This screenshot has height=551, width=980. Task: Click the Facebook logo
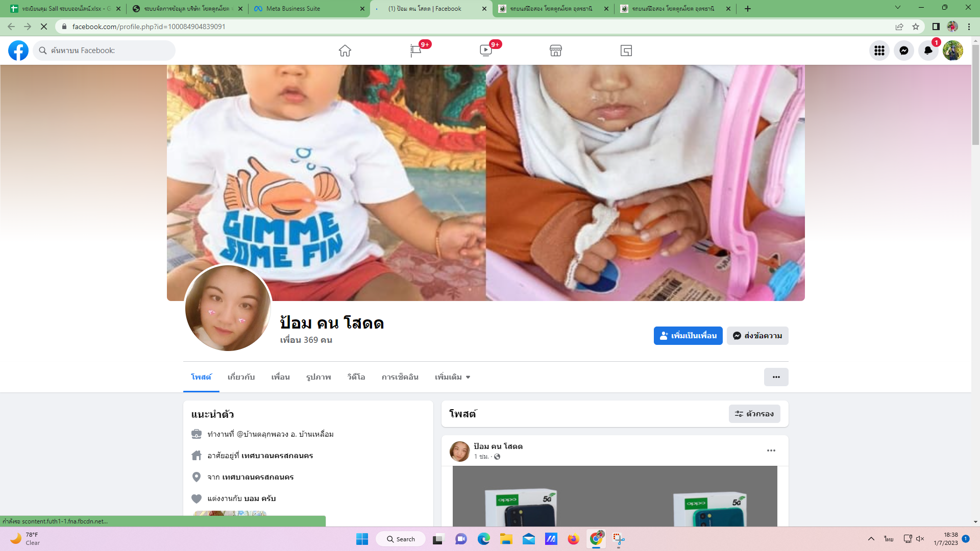[18, 51]
